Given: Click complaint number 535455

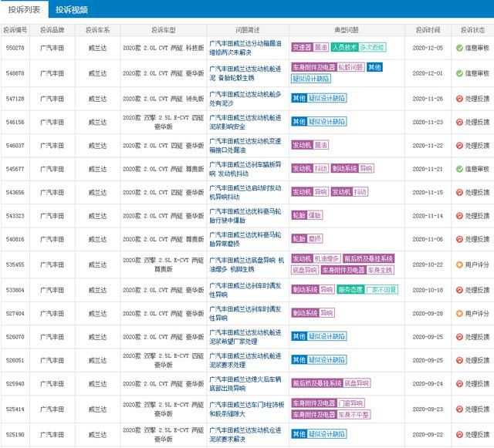Looking at the screenshot, I should point(15,264).
